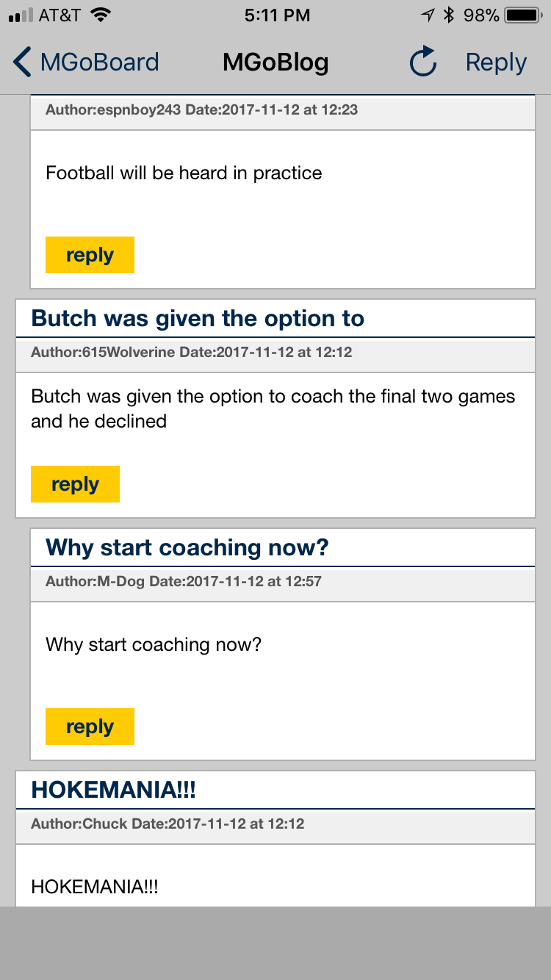Tap the author line for 615Wolverine

(x=191, y=353)
